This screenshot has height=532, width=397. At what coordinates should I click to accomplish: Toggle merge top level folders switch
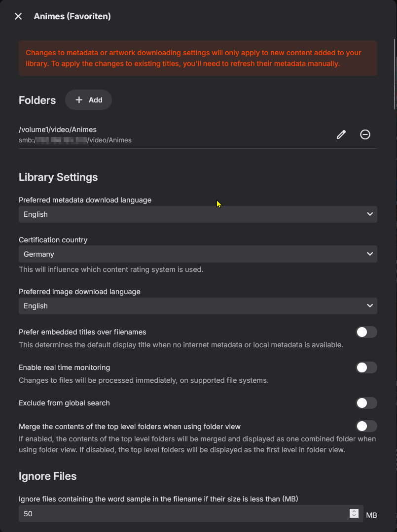[x=366, y=426]
